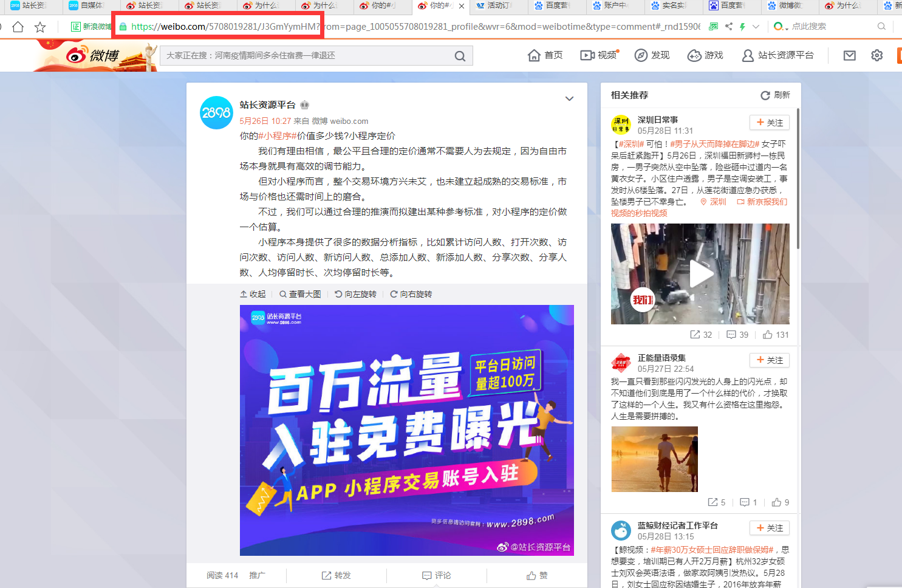The height and width of the screenshot is (588, 902).
Task: Click 转发 repost icon under post
Action: pyautogui.click(x=336, y=575)
